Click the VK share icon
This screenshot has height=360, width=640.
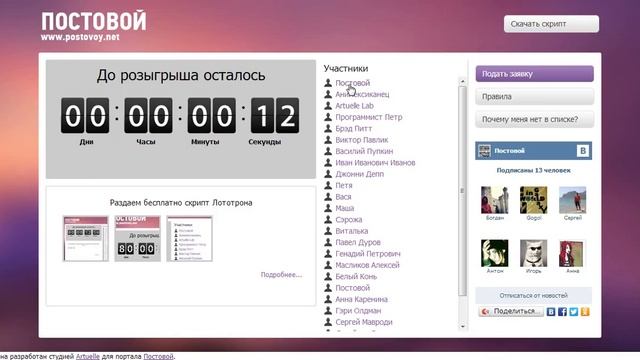coord(551,312)
